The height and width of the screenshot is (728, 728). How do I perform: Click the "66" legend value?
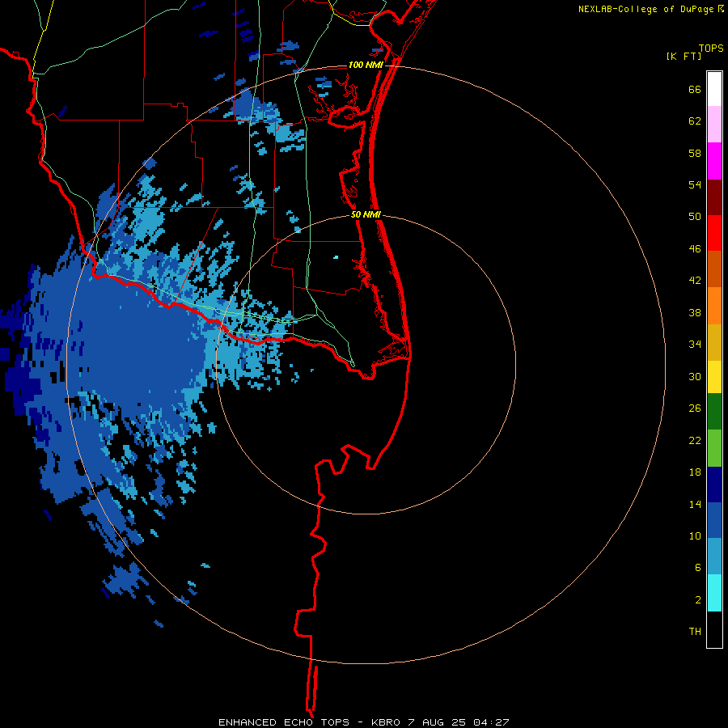click(x=695, y=89)
